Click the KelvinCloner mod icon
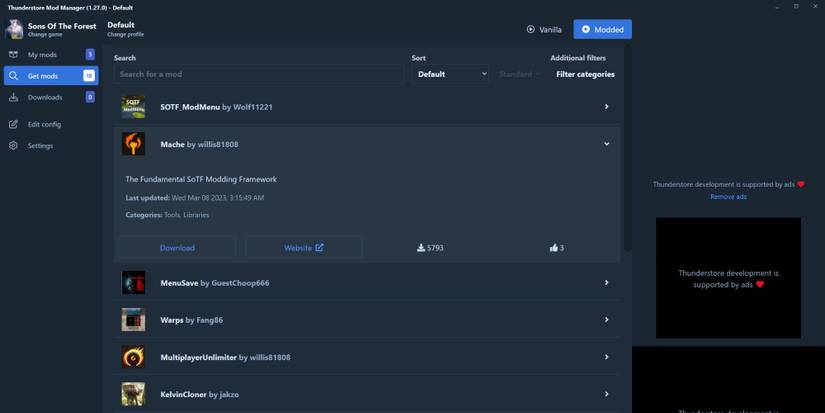Image resolution: width=825 pixels, height=413 pixels. 133,394
